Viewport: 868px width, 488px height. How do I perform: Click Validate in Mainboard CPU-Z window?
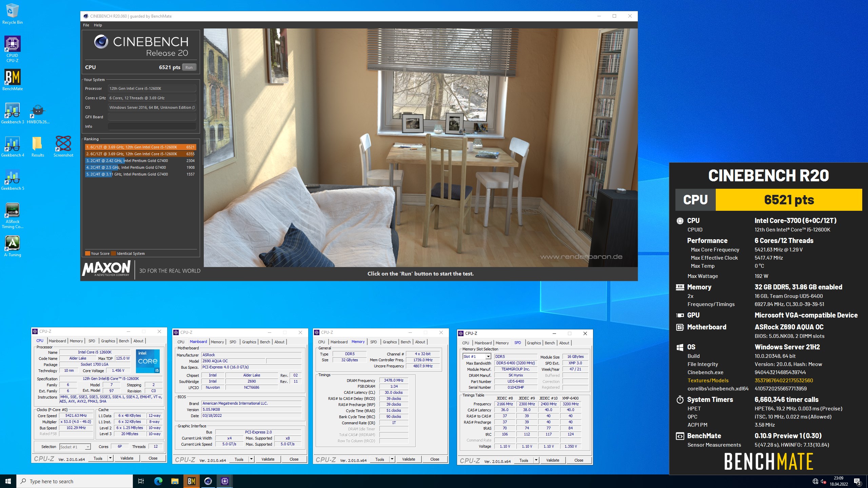(x=268, y=459)
